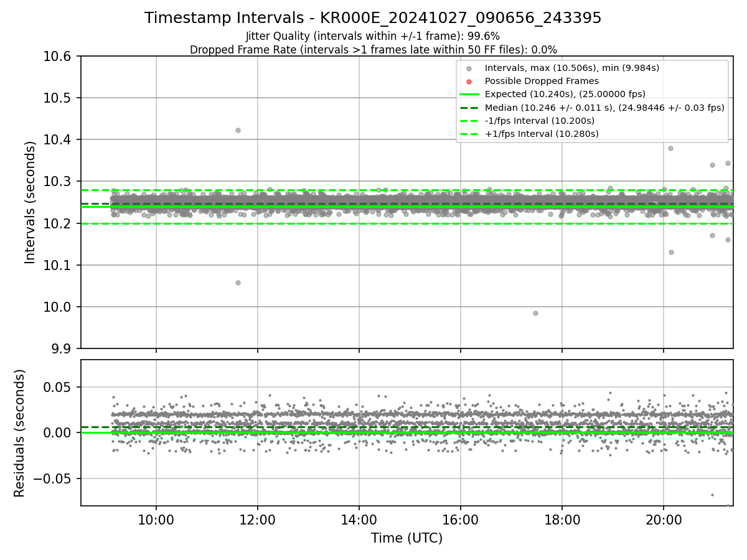
Task: Click the outlier point near 10.38 s after 20:00
Action: point(670,148)
